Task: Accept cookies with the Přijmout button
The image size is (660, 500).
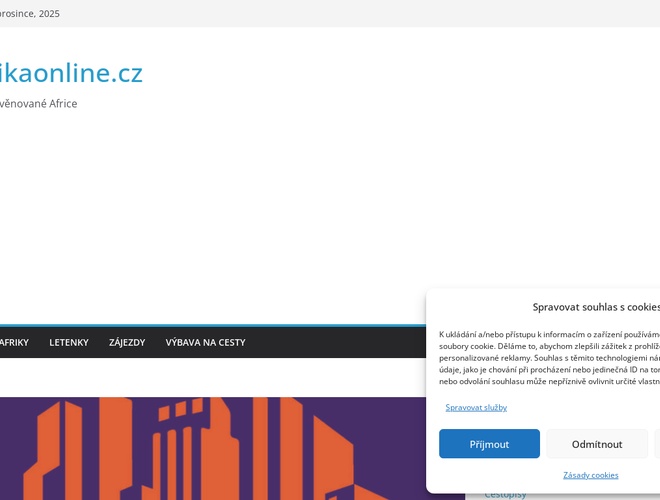Action: [x=489, y=444]
